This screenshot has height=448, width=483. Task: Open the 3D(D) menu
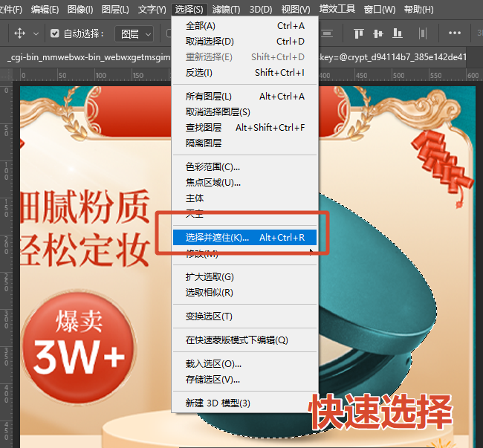point(261,10)
